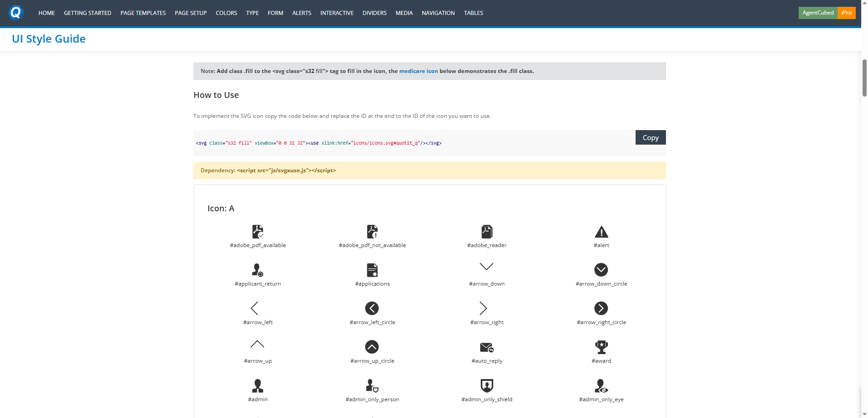Select the admin_only_eye icon

tap(601, 386)
